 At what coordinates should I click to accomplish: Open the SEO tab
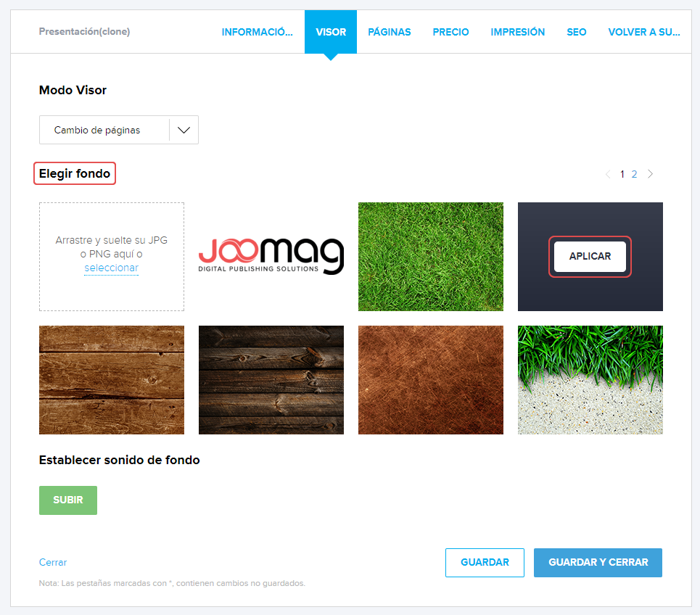(x=577, y=32)
